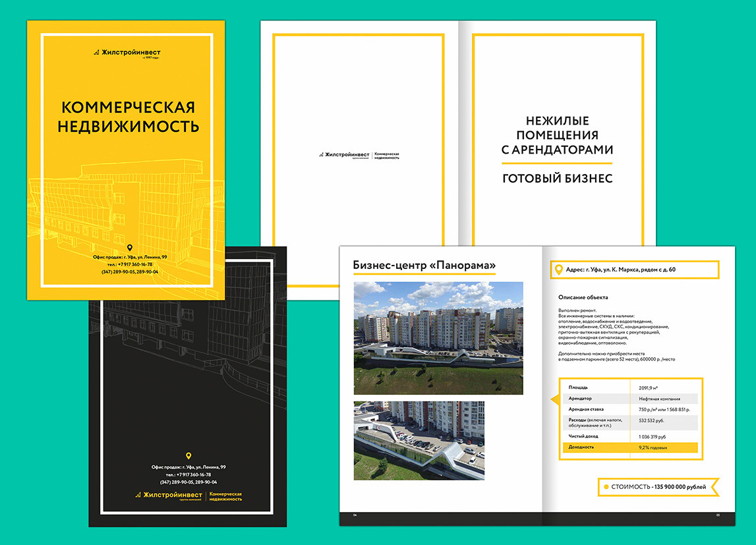Click the map pin inside the Адрес banner
Image resolution: width=756 pixels, height=545 pixels.
point(560,270)
